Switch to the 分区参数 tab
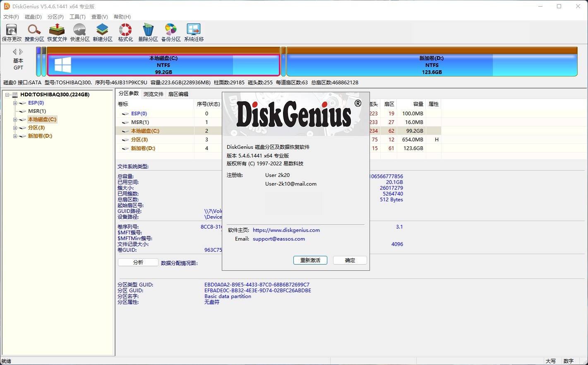Viewport: 588px width, 365px height. (x=129, y=93)
